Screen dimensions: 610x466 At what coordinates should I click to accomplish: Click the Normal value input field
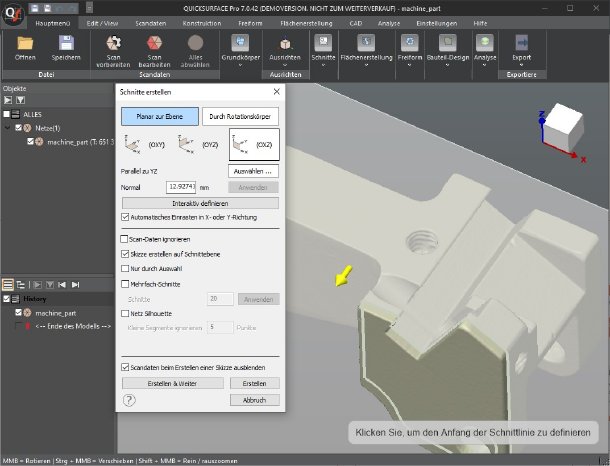[181, 186]
